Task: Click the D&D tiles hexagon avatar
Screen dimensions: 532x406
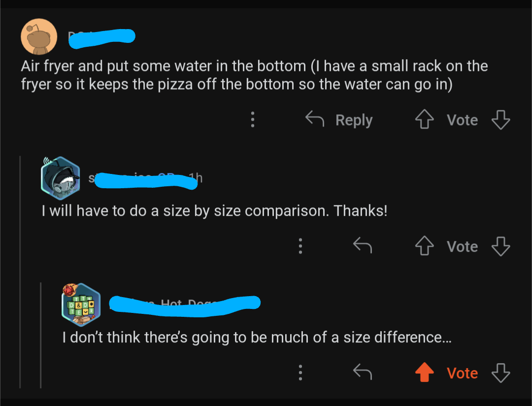Action: 80,304
